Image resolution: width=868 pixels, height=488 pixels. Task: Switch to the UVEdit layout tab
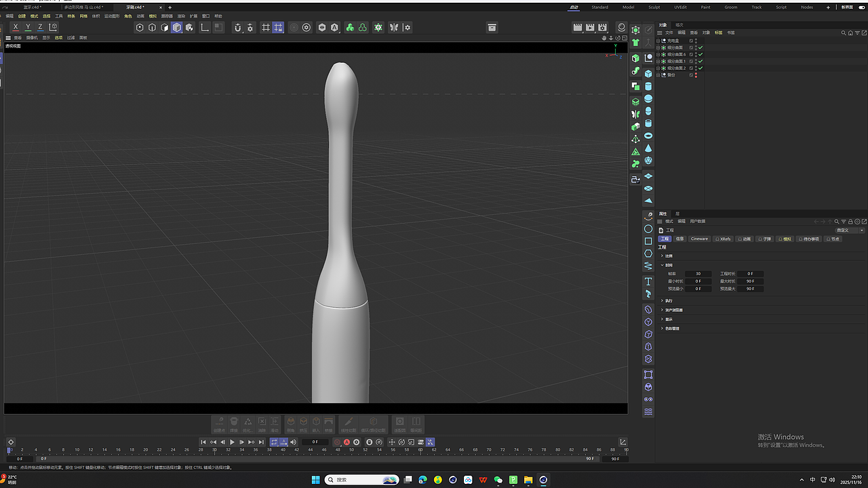(680, 7)
